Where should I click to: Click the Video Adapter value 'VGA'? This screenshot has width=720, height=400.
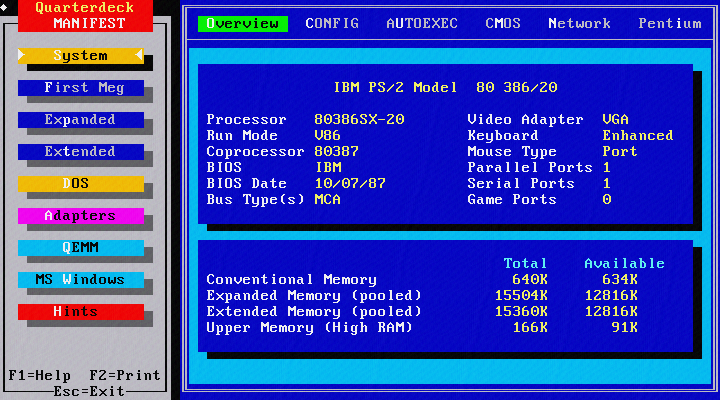[x=615, y=119]
